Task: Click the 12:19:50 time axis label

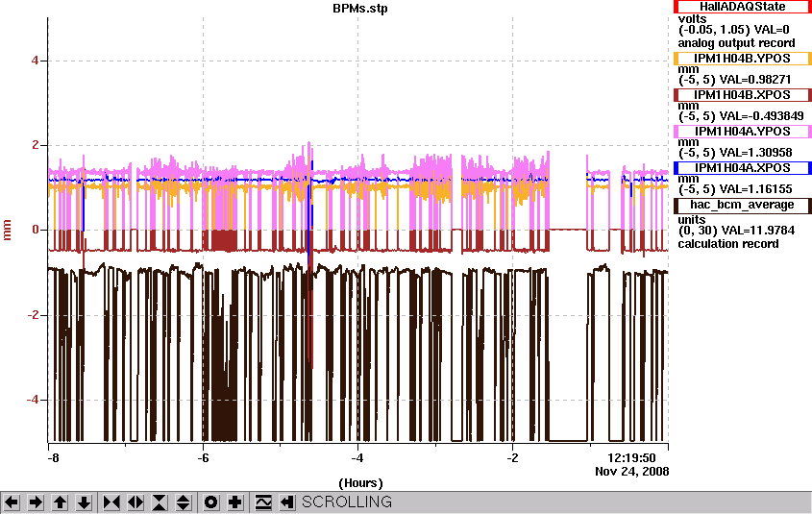Action: coord(631,458)
